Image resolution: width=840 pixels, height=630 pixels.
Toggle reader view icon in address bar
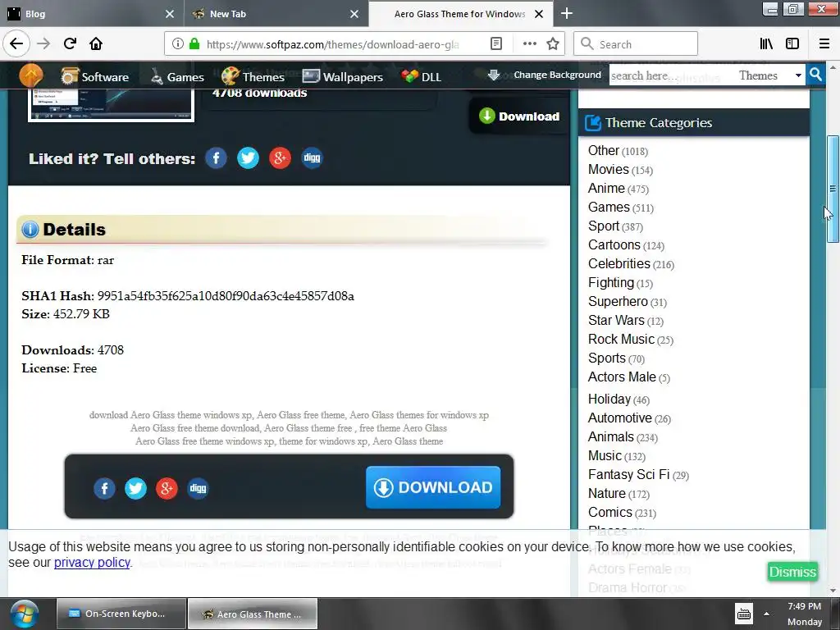coord(496,44)
